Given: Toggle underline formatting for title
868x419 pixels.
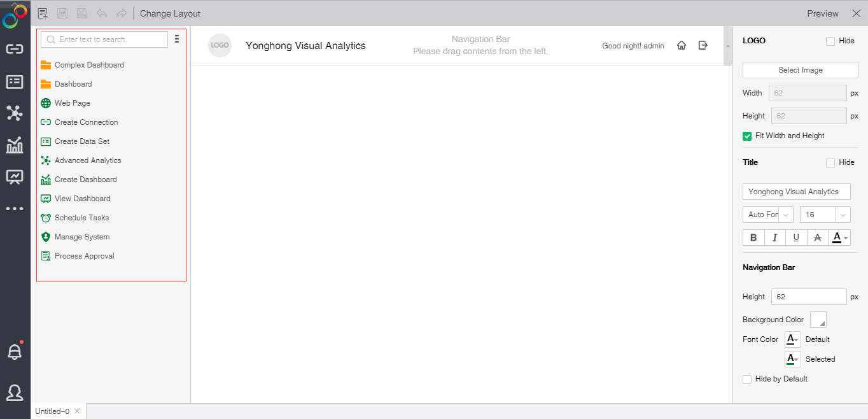Looking at the screenshot, I should 796,238.
